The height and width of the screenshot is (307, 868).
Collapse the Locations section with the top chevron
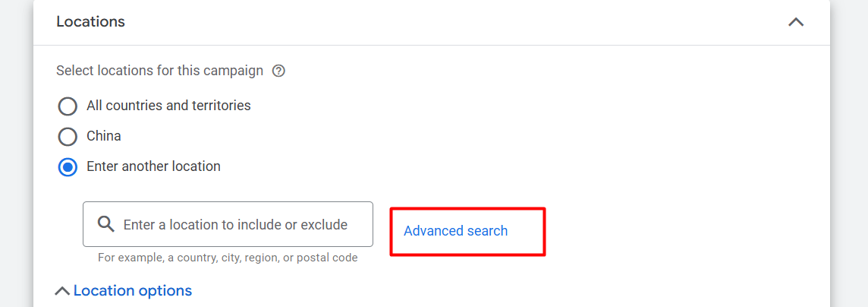click(795, 22)
